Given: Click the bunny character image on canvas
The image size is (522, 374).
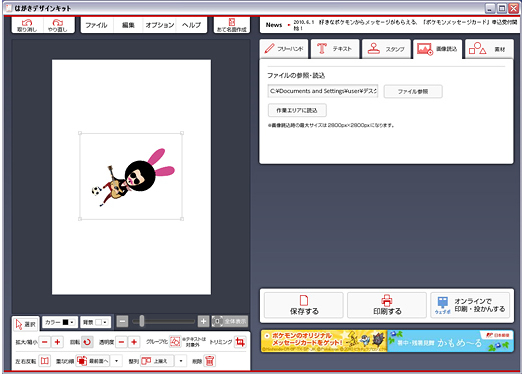Looking at the screenshot, I should coord(133,178).
